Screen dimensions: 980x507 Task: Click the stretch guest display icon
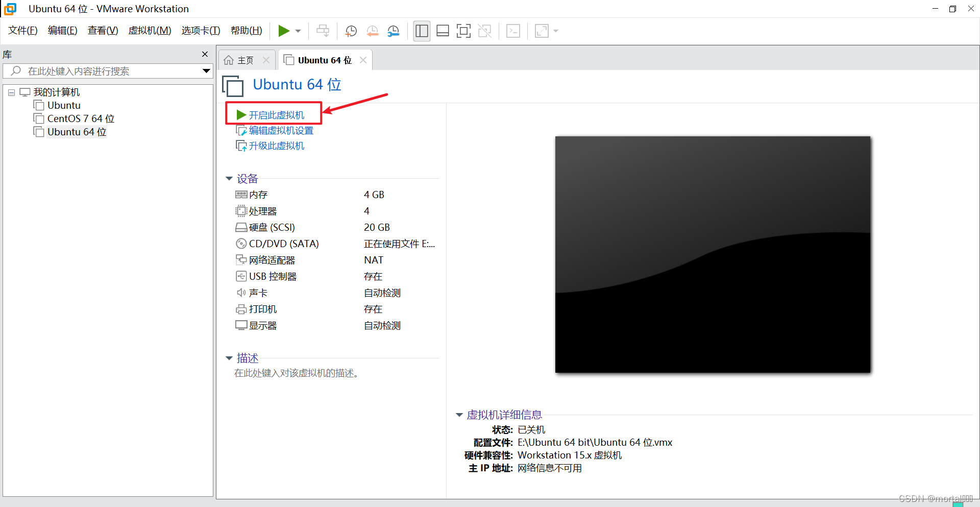[x=542, y=31]
